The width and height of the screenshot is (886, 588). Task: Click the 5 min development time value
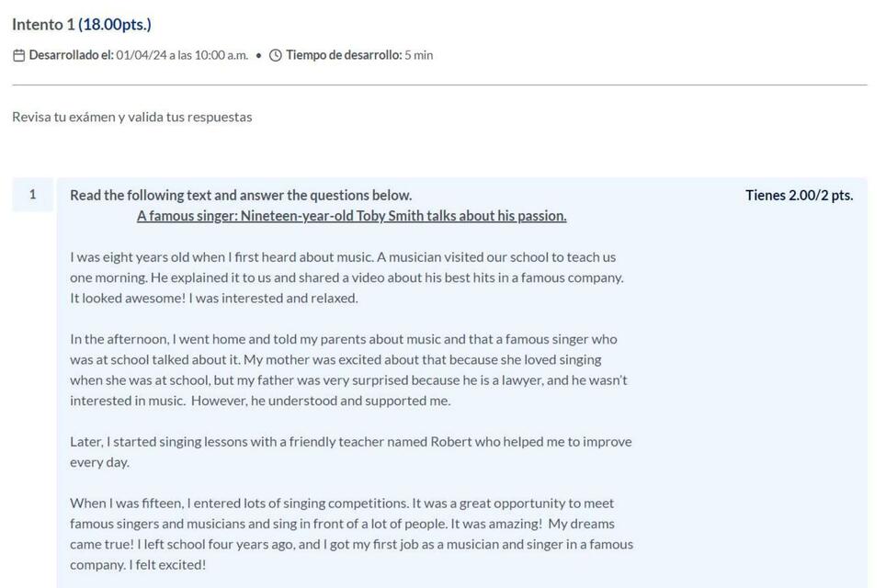click(x=419, y=55)
